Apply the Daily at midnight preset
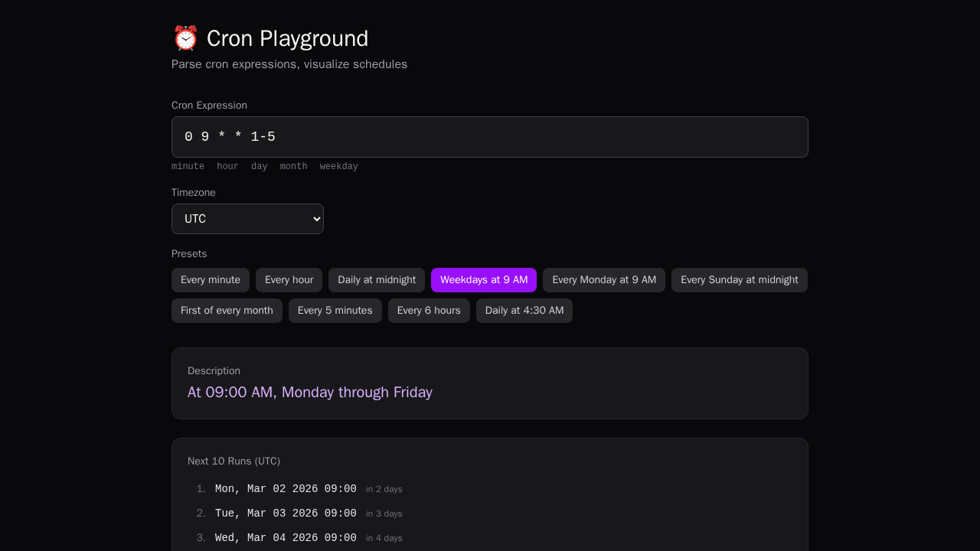This screenshot has height=551, width=980. pyautogui.click(x=376, y=280)
